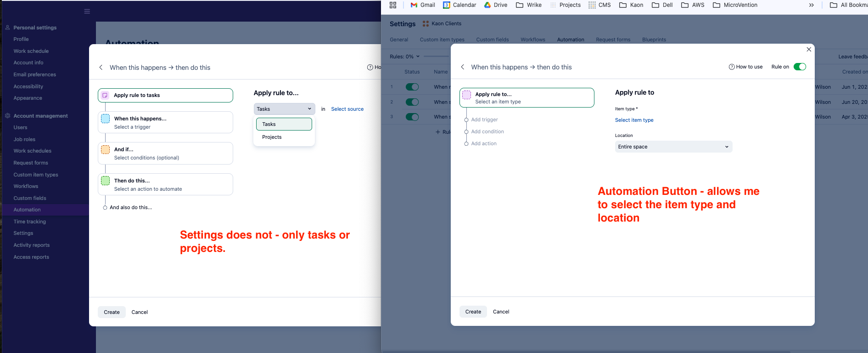Click Create in the left dialog
Image resolution: width=868 pixels, height=353 pixels.
(112, 312)
